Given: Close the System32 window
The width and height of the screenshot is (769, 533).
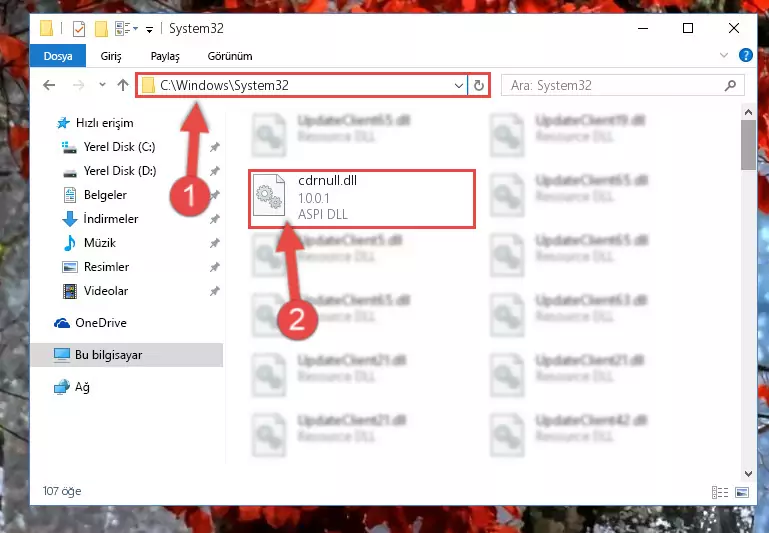Looking at the screenshot, I should point(734,28).
